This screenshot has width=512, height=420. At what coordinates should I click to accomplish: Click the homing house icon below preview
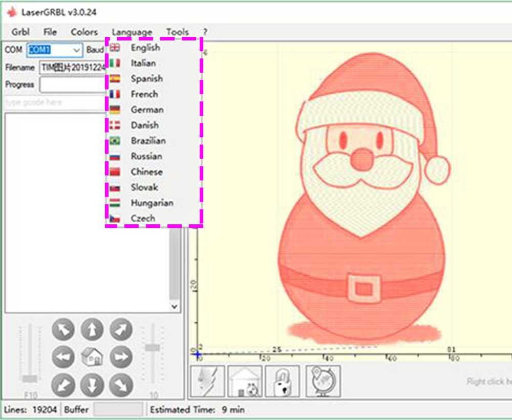[x=245, y=381]
